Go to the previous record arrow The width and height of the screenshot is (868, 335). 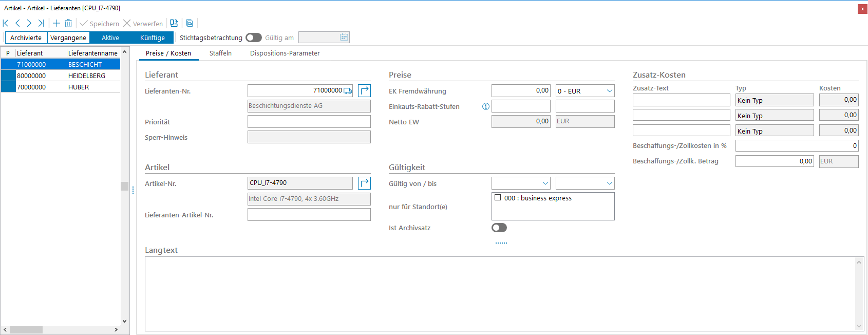coord(17,23)
